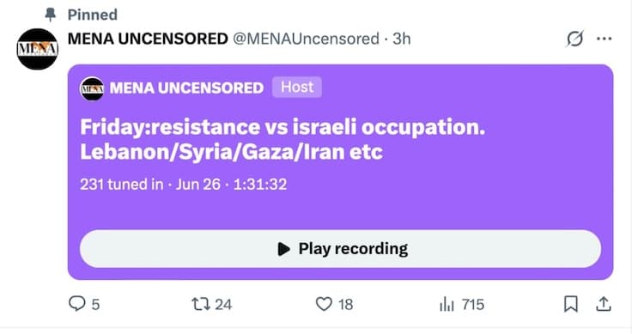Play the Space recording
The width and height of the screenshot is (644, 334).
pos(341,248)
